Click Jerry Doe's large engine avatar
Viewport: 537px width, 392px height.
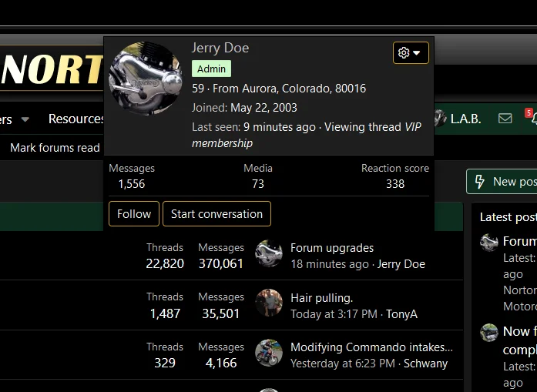146,79
